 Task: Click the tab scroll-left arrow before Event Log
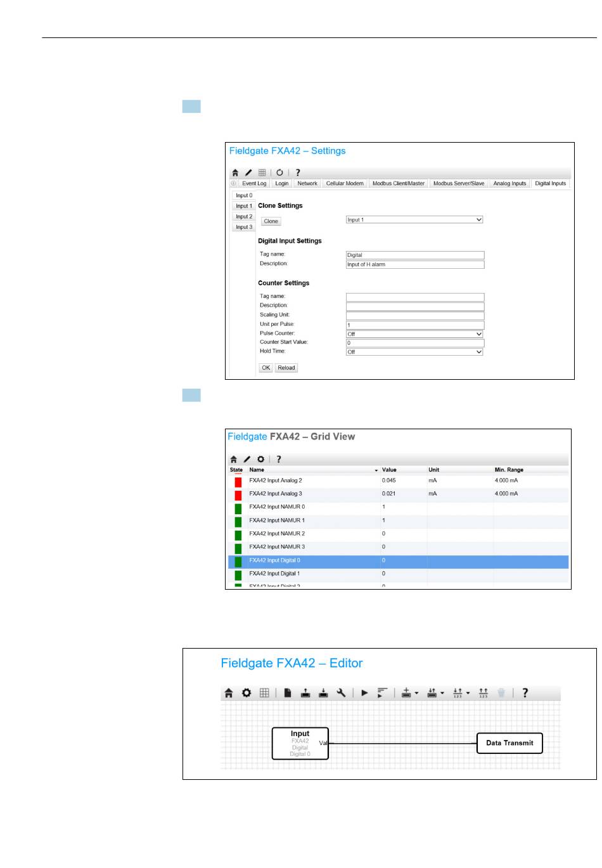233,183
